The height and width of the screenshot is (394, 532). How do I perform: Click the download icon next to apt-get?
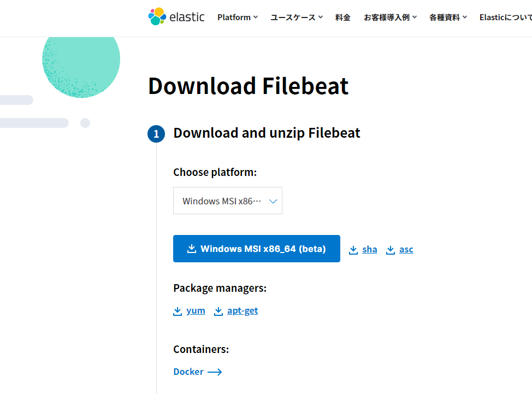pos(218,310)
